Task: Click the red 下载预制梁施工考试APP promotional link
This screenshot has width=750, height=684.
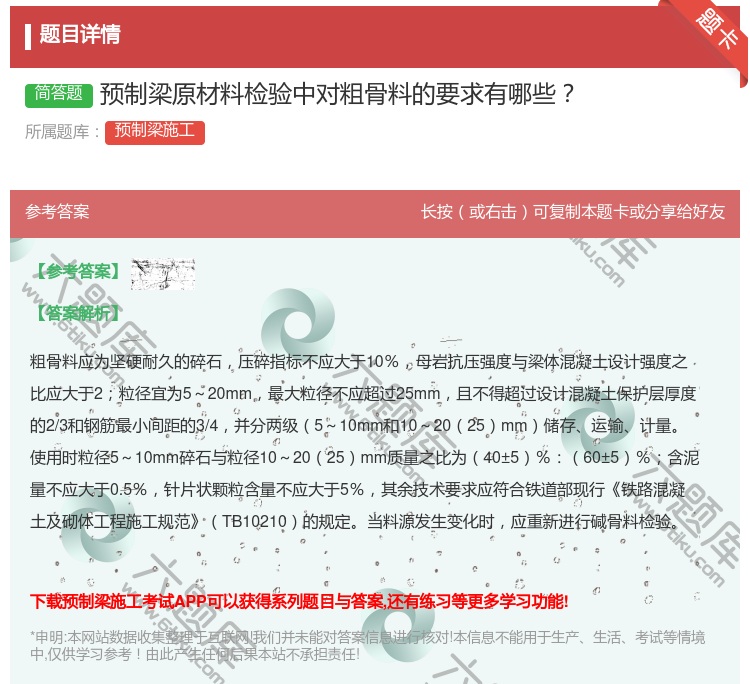Action: [x=299, y=601]
